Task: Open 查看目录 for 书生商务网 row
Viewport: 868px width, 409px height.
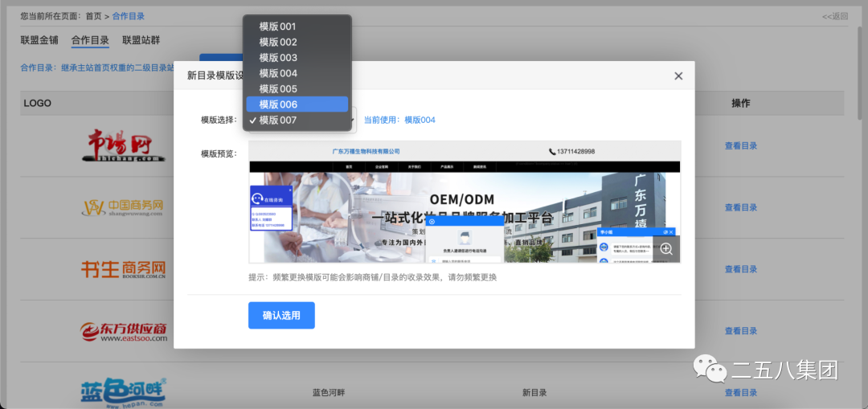Action: pos(741,269)
